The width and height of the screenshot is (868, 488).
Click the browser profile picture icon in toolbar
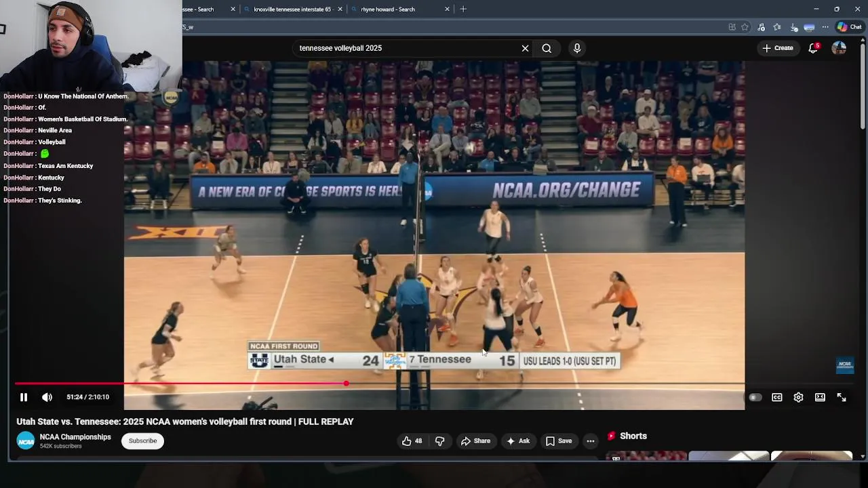pos(809,27)
